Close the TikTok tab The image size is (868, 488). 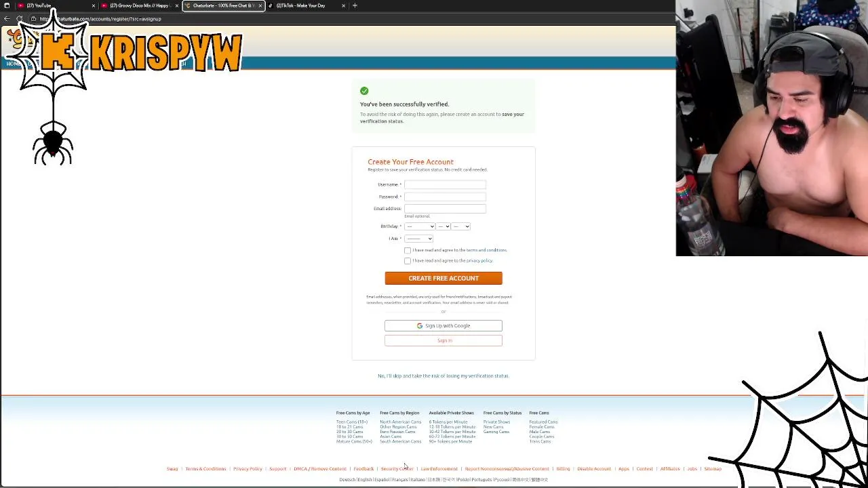point(343,5)
